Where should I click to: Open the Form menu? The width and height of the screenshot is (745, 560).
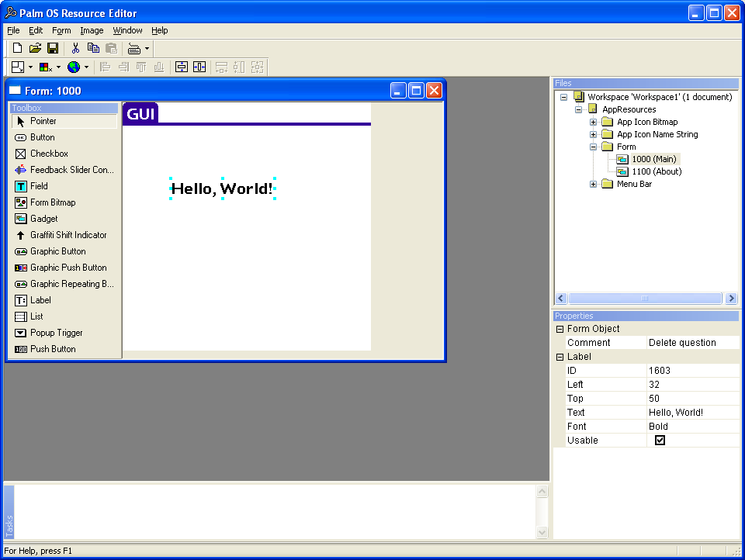pos(61,30)
